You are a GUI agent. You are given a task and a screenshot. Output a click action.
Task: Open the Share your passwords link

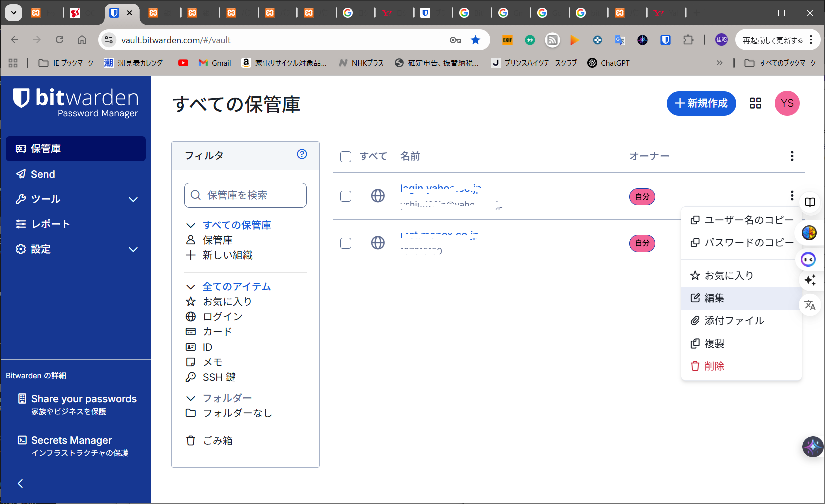(84, 399)
